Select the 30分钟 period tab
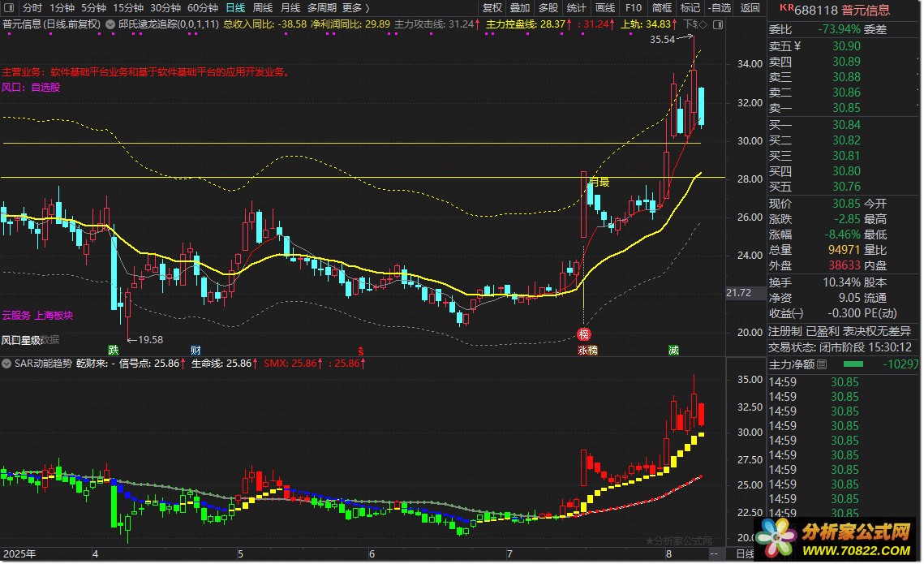Viewport: 924px width, 564px height. pyautogui.click(x=165, y=7)
